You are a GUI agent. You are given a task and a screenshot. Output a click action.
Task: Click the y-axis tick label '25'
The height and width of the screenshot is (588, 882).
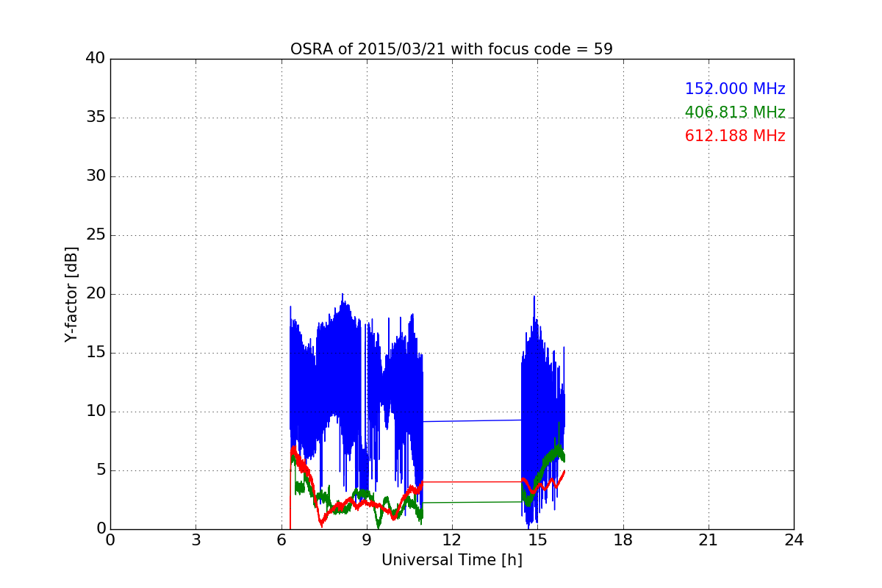click(x=96, y=235)
